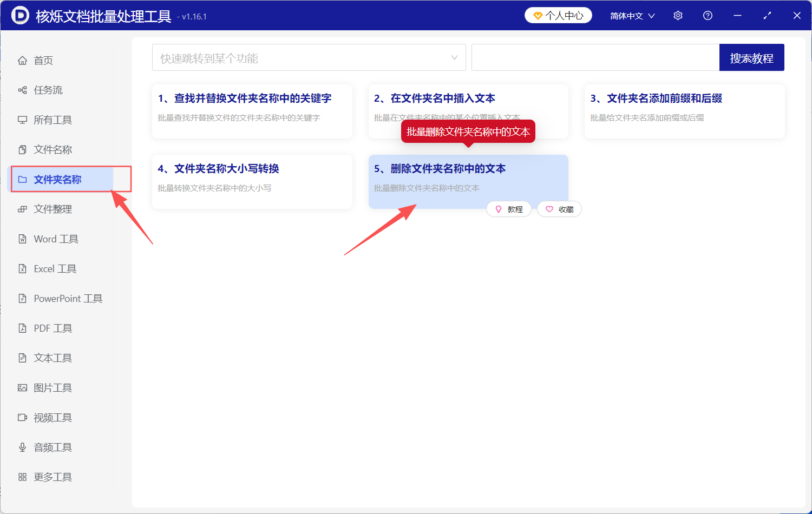812x514 pixels.
Task: Open 更多工具 for more tools
Action: point(51,477)
